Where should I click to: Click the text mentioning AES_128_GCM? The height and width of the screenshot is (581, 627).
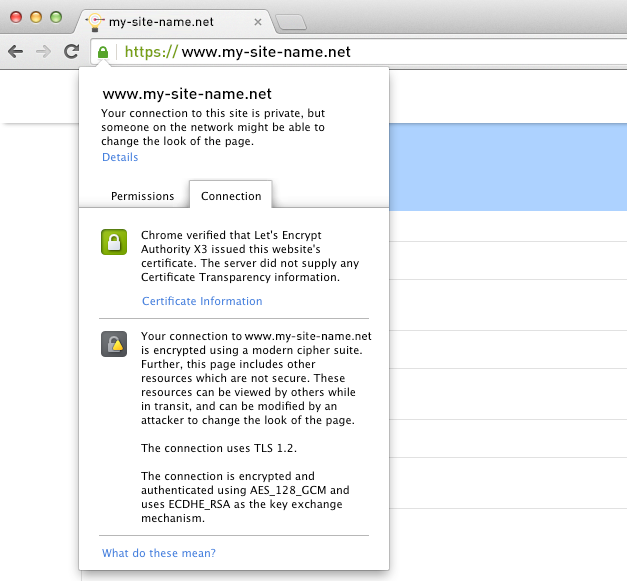[x=245, y=490]
